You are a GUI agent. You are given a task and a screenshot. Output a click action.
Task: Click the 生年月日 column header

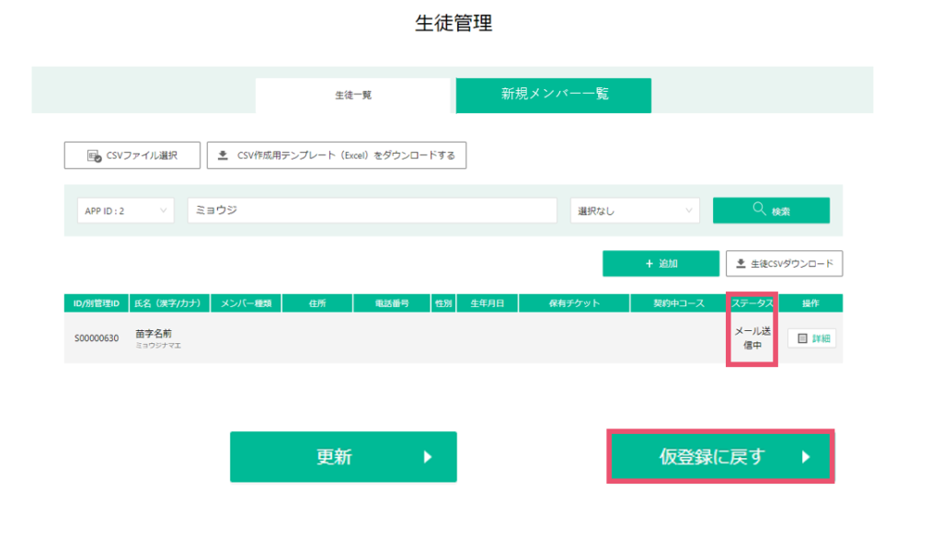point(488,303)
